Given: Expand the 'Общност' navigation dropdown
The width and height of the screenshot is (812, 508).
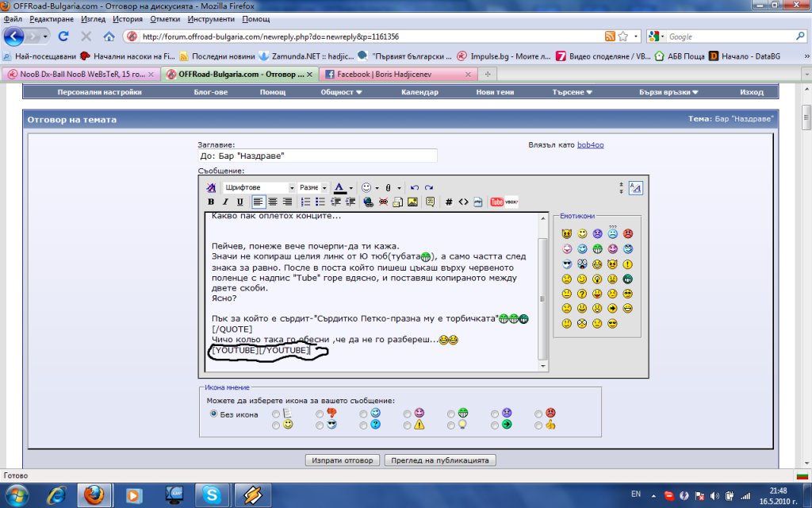Looking at the screenshot, I should click(x=341, y=92).
